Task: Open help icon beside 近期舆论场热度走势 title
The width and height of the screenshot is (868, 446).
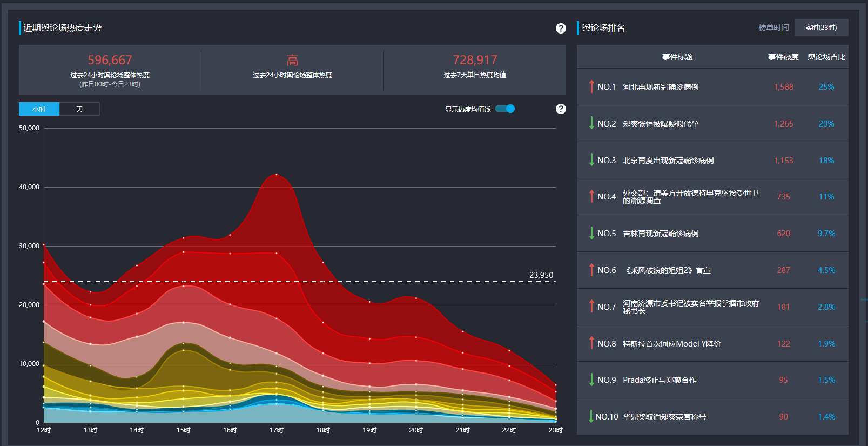Action: (x=561, y=28)
